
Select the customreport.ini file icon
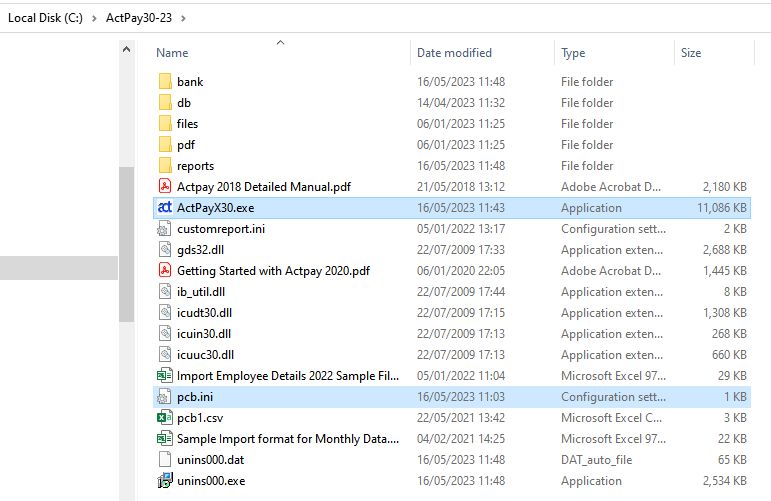pyautogui.click(x=165, y=229)
